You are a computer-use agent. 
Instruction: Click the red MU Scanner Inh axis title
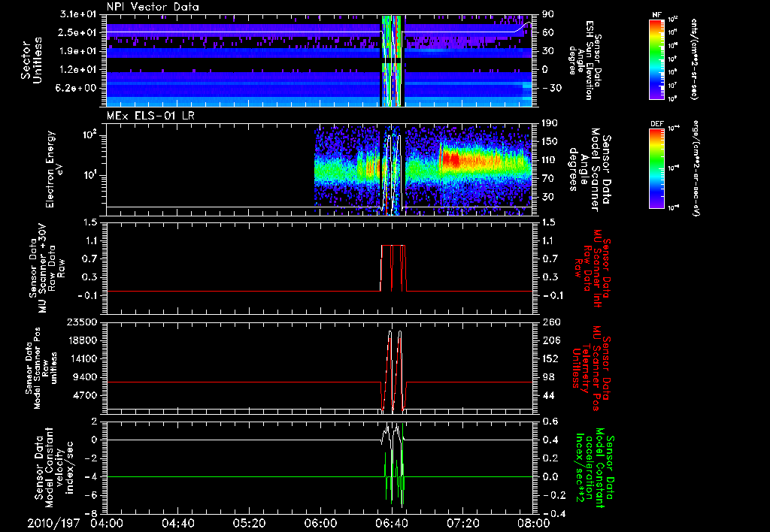(x=593, y=269)
